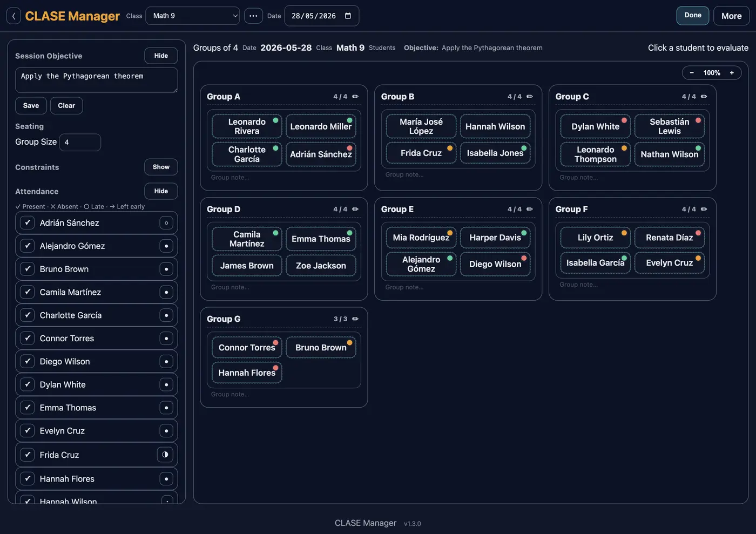Image resolution: width=756 pixels, height=534 pixels.
Task: Zoom out with the minus button
Action: click(692, 73)
